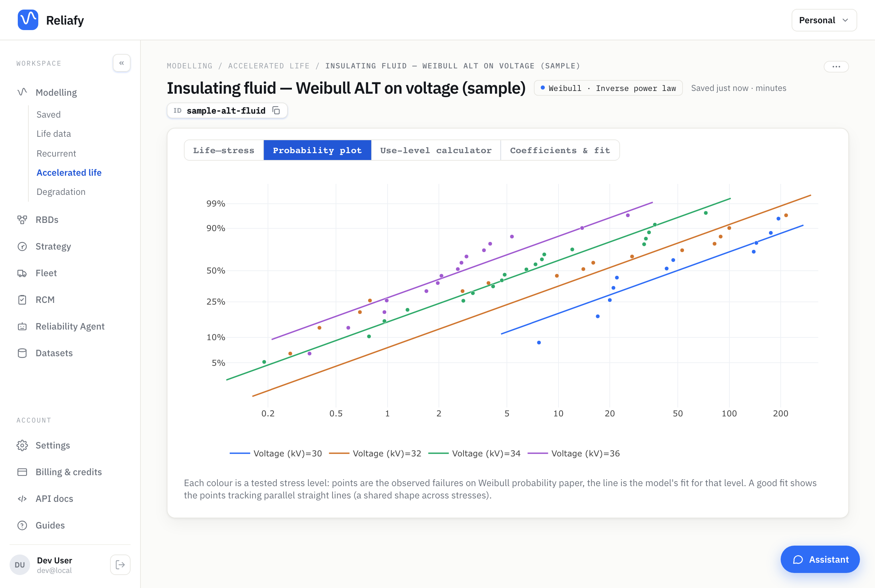875x588 pixels.
Task: Open the Modelling menu item
Action: [56, 92]
